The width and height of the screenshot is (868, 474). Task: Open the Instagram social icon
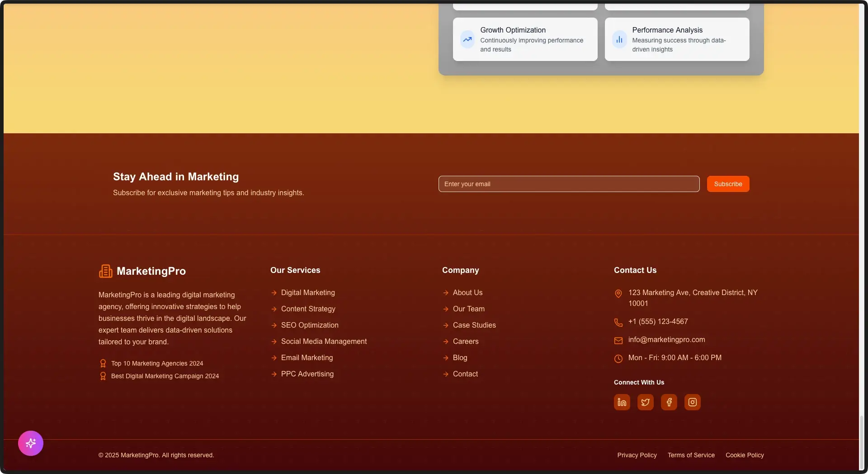point(692,402)
